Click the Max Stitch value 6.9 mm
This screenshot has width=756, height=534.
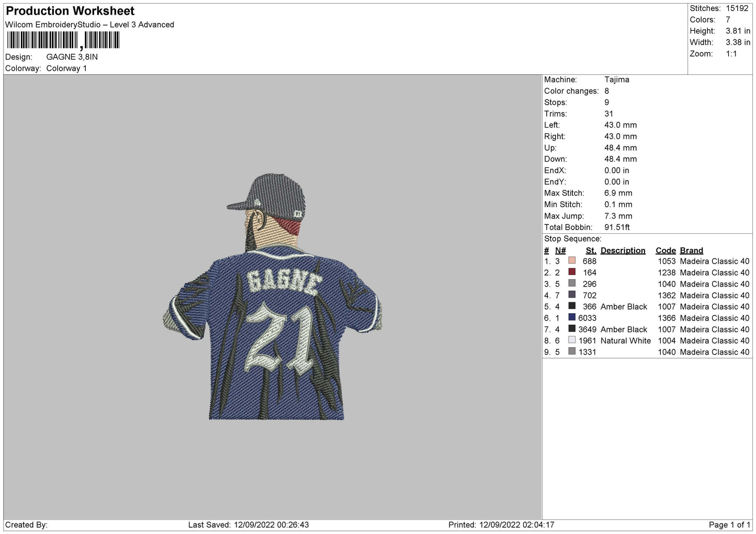click(618, 193)
